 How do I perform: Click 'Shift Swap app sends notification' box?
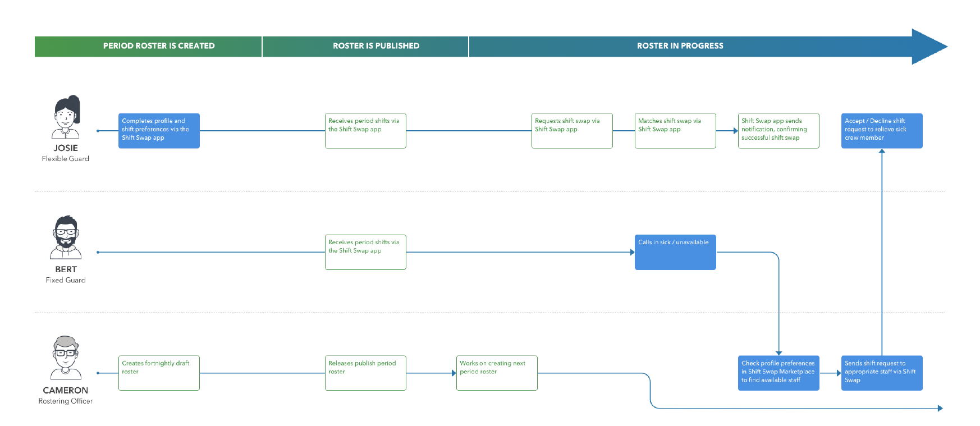[778, 131]
